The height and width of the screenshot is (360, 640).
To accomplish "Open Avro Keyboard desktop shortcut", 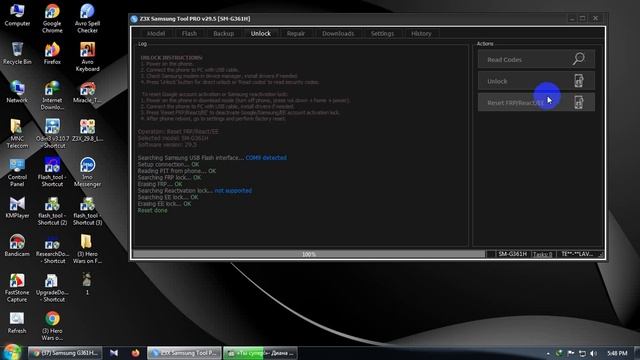I will tap(87, 57).
